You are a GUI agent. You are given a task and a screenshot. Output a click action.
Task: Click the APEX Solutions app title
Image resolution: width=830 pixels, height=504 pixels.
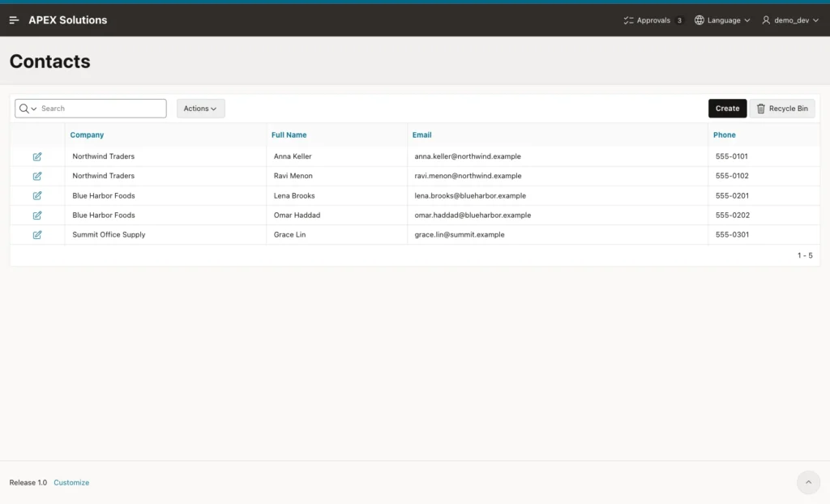68,20
